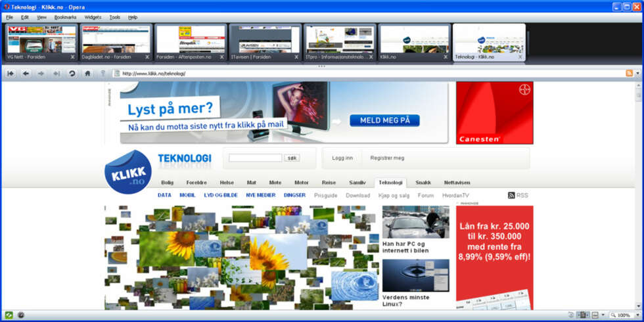
Task: Click the red Canesten advertisement
Action: (x=494, y=113)
